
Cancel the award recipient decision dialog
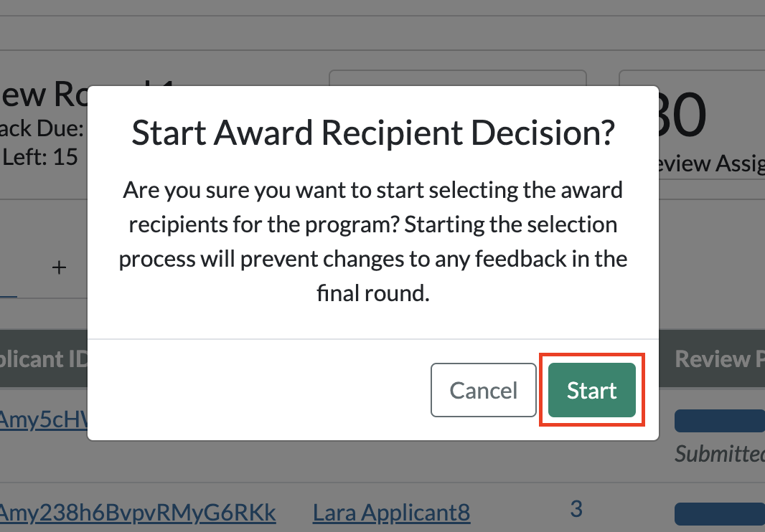point(483,390)
